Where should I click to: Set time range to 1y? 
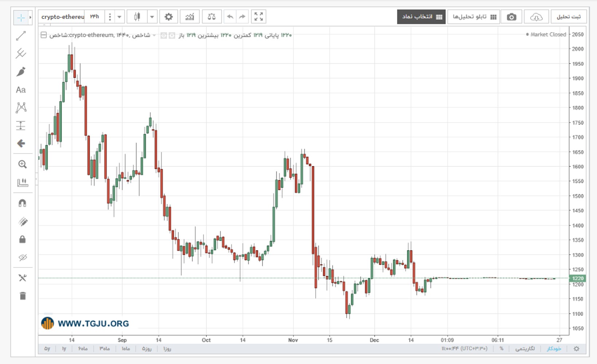coord(64,349)
